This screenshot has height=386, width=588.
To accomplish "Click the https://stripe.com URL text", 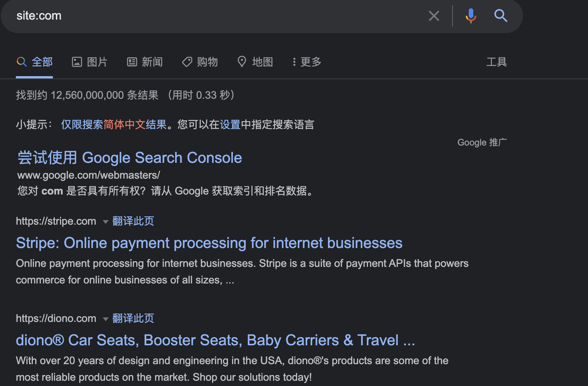I will coord(56,221).
